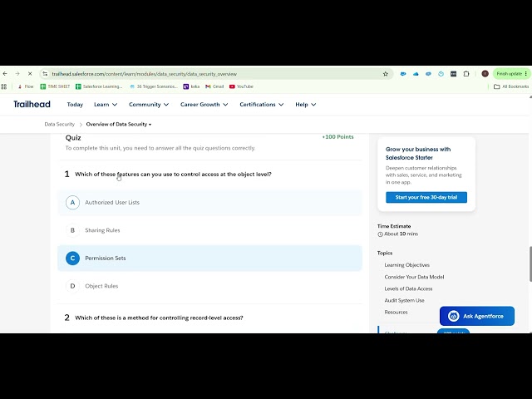This screenshot has width=532, height=399.
Task: Open Ask Agentforce chat
Action: click(476, 316)
